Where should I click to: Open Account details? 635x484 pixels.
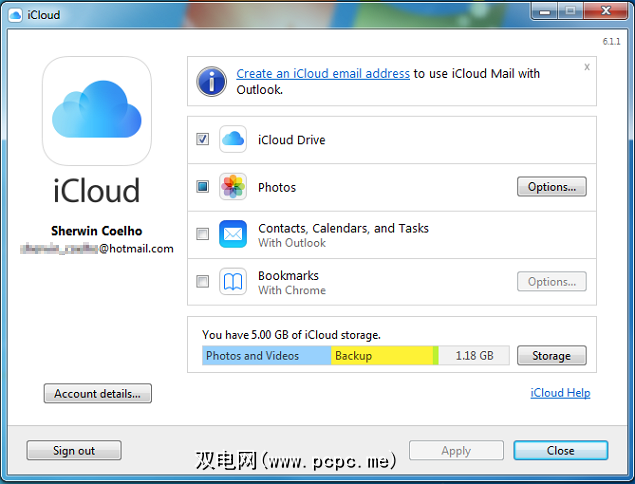[98, 393]
